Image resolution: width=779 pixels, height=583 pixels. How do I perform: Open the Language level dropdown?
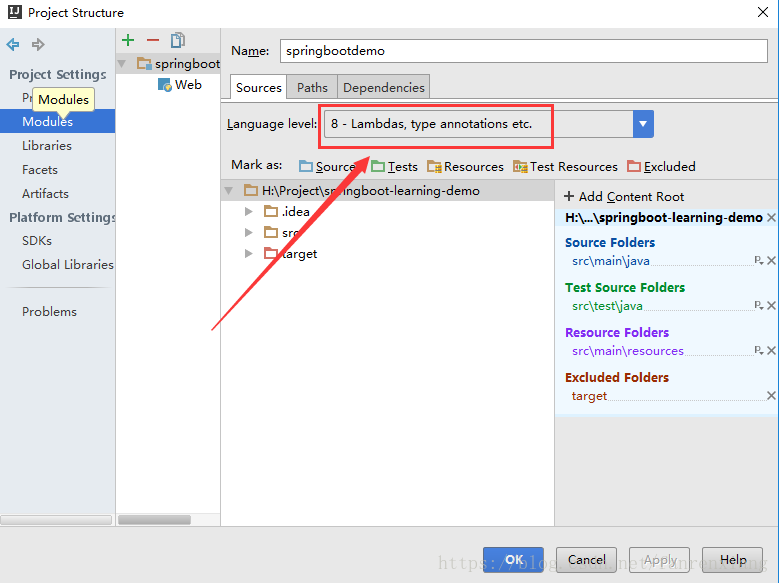(643, 124)
